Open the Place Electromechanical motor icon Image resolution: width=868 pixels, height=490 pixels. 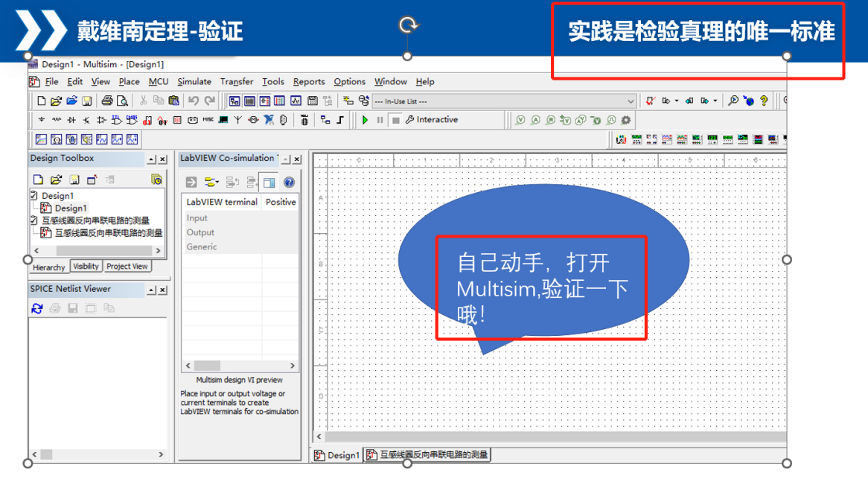tap(254, 120)
